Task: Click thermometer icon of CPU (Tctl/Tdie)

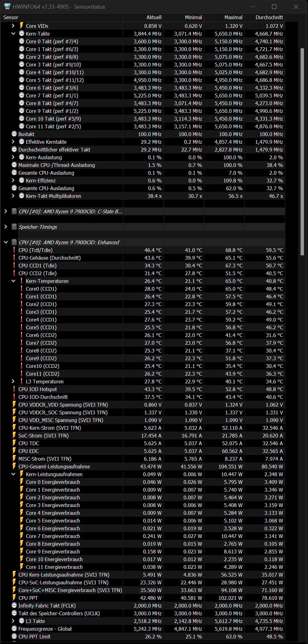Action: 14,250
